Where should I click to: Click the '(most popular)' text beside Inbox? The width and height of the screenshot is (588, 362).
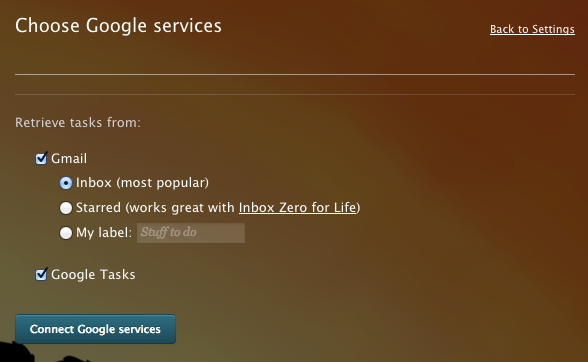coord(162,183)
